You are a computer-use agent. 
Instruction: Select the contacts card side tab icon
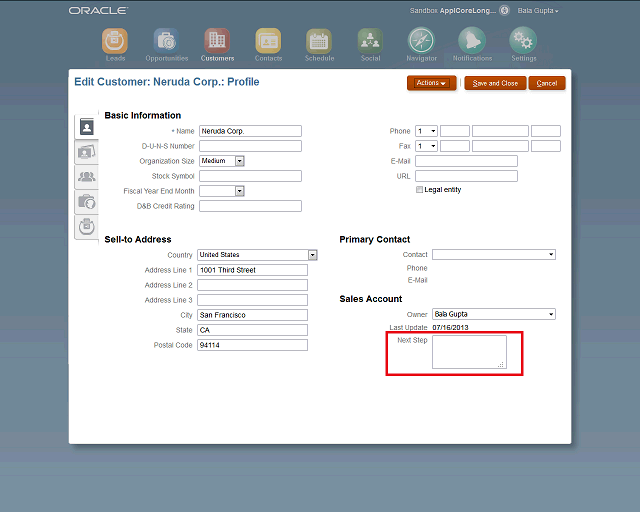[87, 152]
